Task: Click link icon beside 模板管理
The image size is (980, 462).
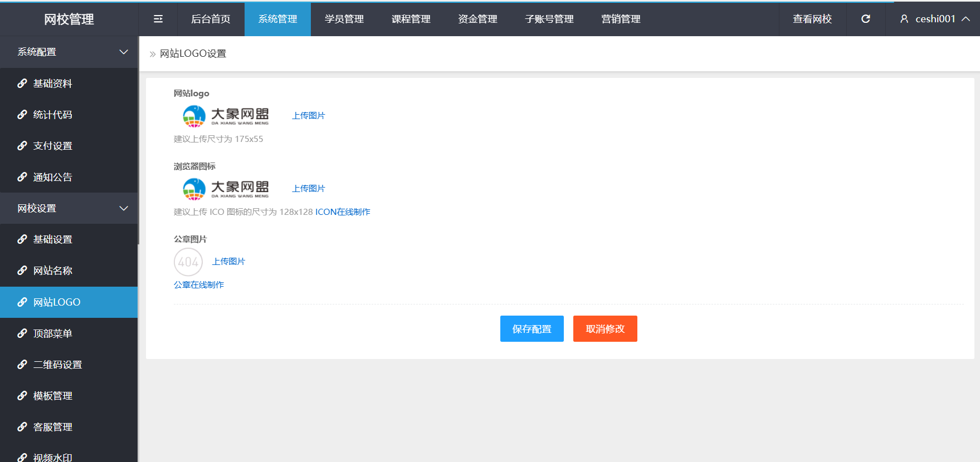Action: click(22, 396)
